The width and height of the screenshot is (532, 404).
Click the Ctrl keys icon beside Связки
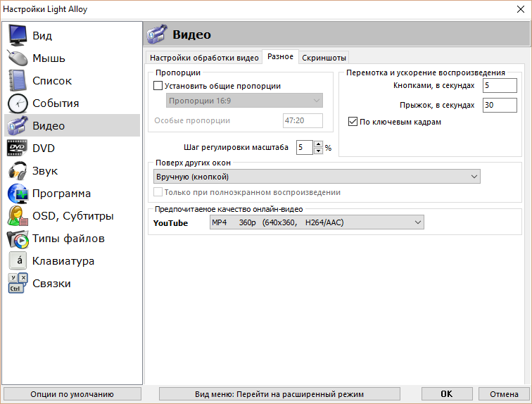click(x=18, y=283)
